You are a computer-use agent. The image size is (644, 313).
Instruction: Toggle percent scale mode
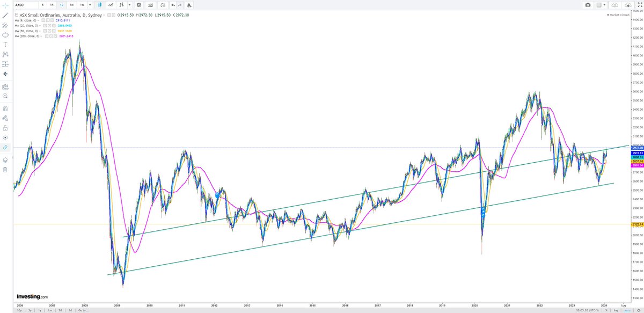(606, 310)
